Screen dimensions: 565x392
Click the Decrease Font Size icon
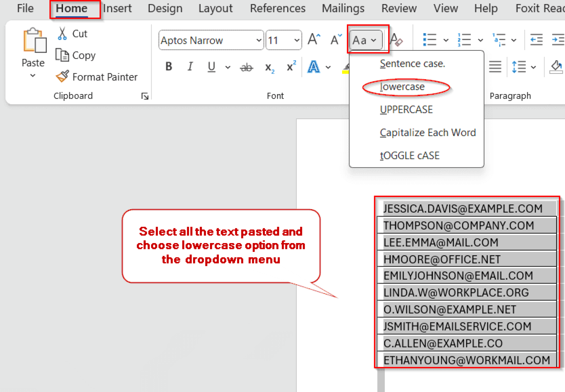pos(335,38)
